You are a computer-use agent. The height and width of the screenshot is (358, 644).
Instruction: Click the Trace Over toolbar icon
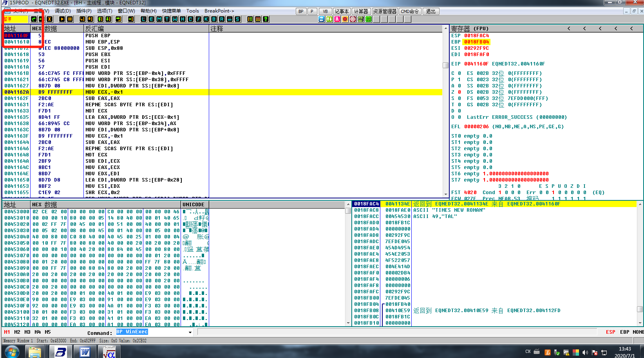point(108,19)
